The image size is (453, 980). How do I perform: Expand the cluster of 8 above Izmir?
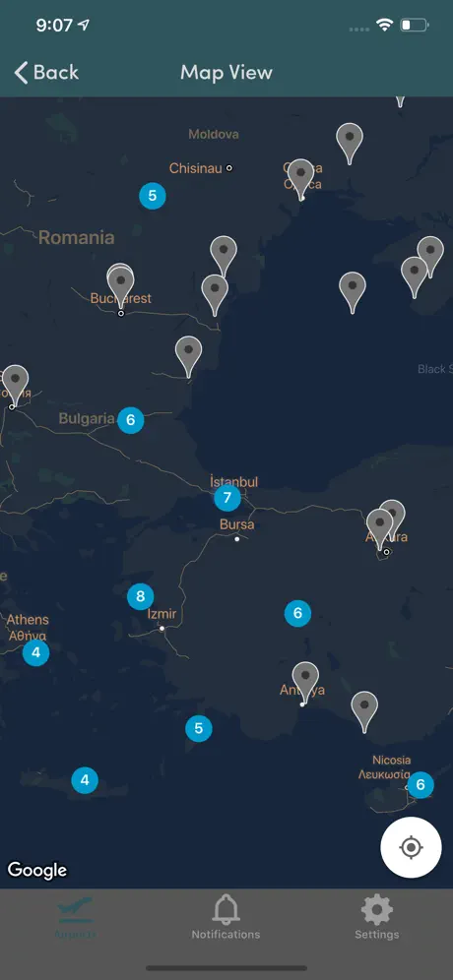coord(140,596)
